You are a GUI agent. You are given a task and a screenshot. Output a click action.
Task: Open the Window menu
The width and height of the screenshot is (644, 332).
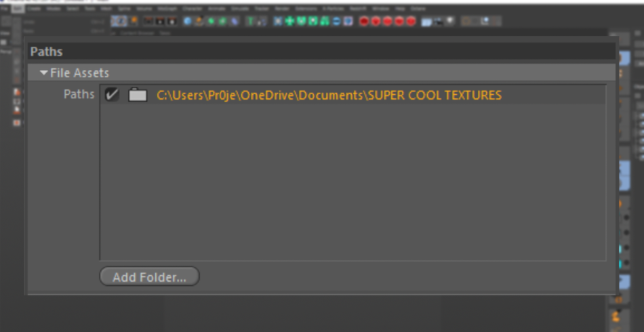tap(381, 8)
